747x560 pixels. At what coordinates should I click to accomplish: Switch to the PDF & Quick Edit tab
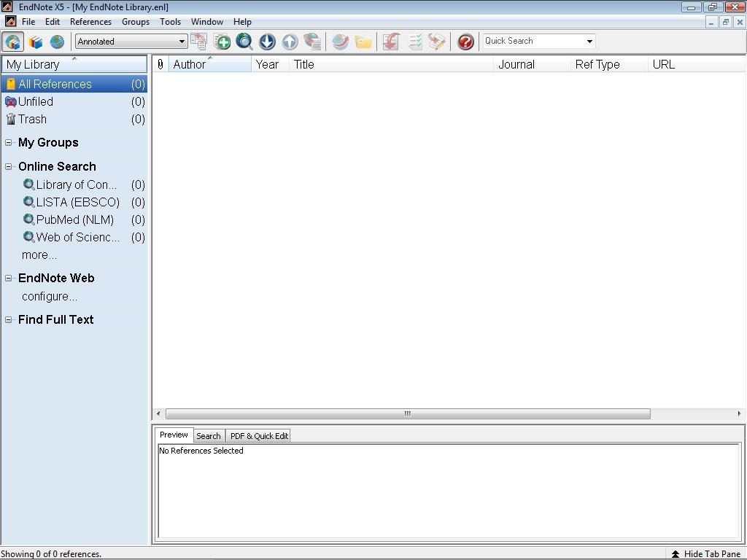(x=259, y=436)
